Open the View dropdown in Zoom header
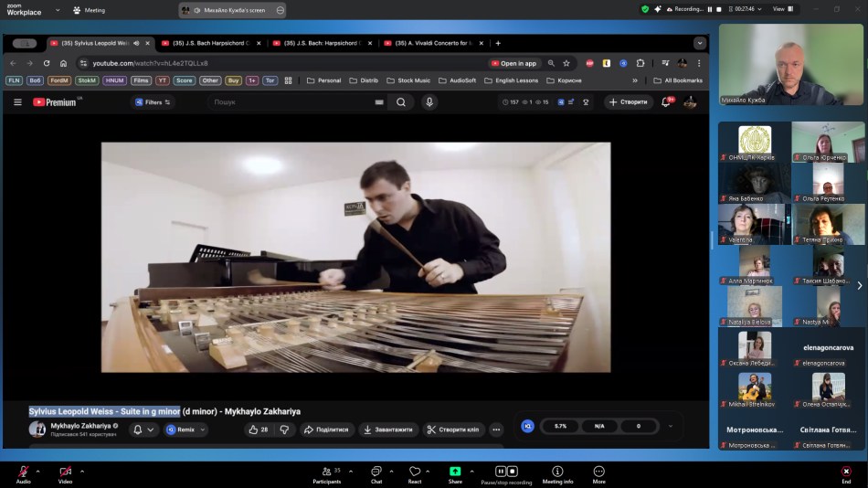Viewport: 868px width, 488px height. pyautogui.click(x=783, y=9)
